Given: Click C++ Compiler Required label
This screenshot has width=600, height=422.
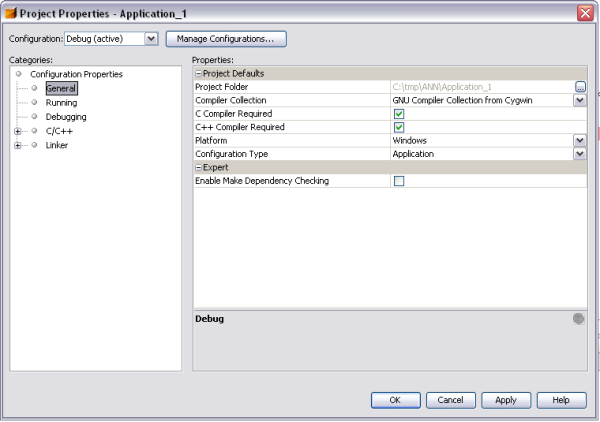Looking at the screenshot, I should [240, 127].
